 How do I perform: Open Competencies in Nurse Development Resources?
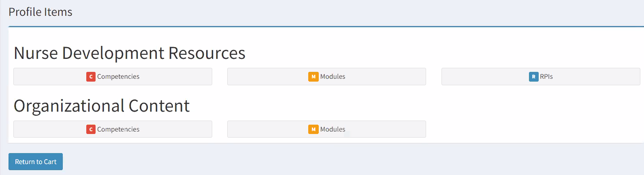[x=113, y=76]
